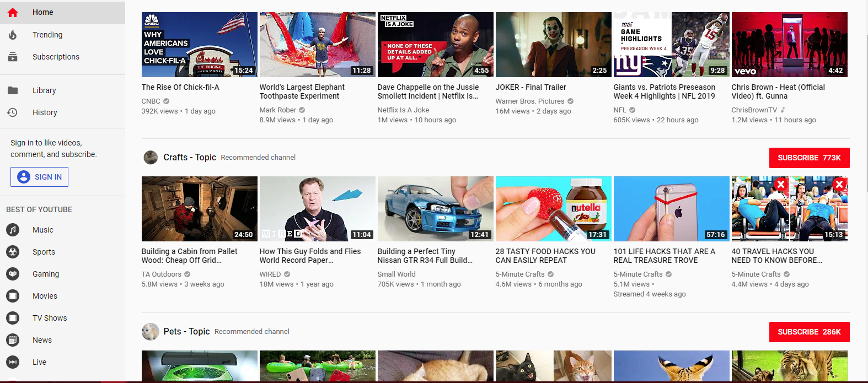Open the WIRED paper airplane video title
The image size is (868, 383).
coord(310,256)
